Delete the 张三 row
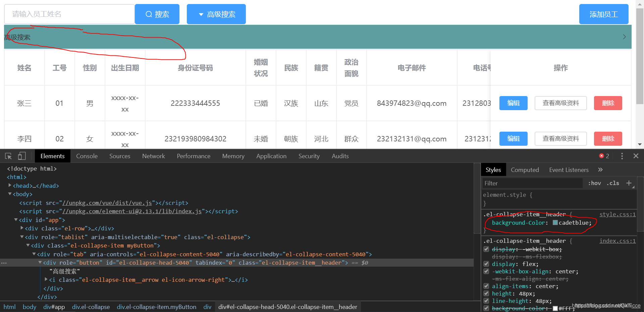 click(x=608, y=103)
